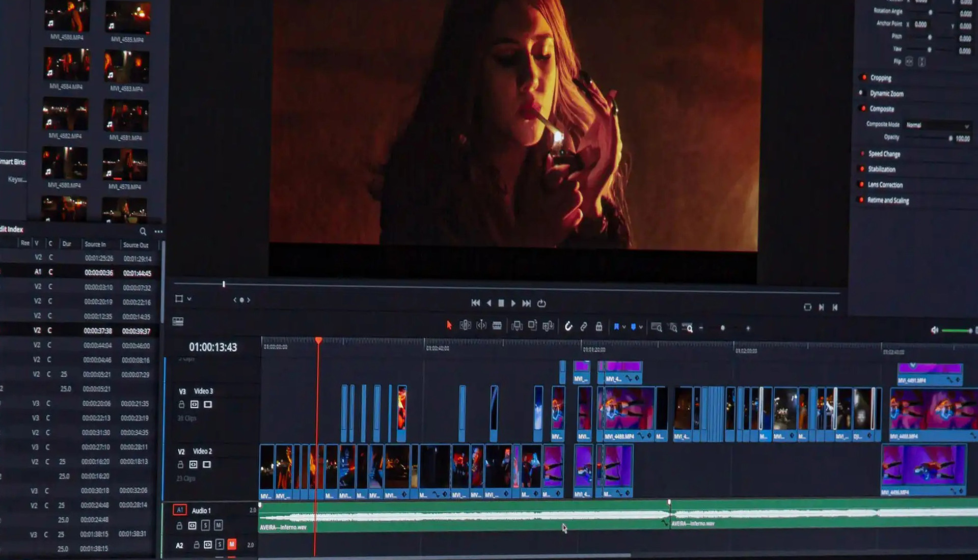The height and width of the screenshot is (560, 978).
Task: Activate the Blade edit mode tool
Action: [x=497, y=326]
